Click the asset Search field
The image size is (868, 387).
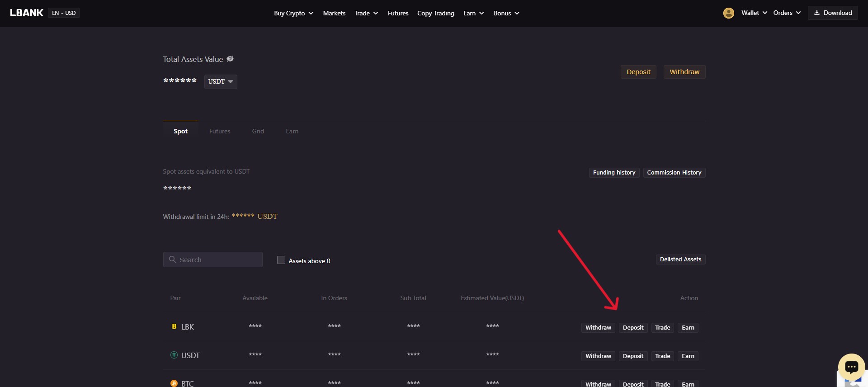(x=213, y=260)
